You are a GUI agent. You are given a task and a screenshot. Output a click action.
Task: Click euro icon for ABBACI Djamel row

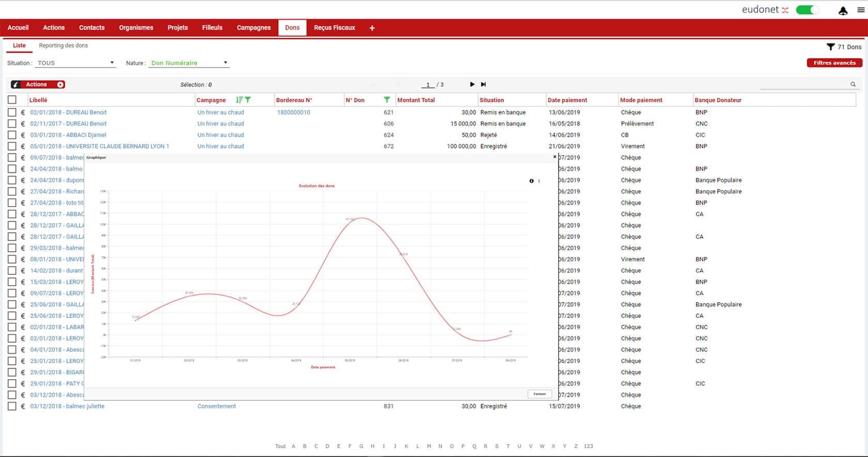pos(23,135)
